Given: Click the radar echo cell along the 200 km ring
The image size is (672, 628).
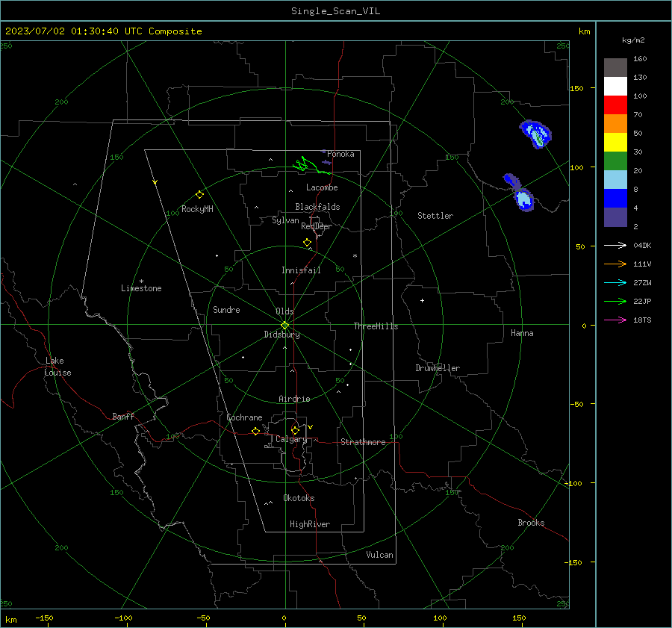Looking at the screenshot, I should pyautogui.click(x=535, y=134).
